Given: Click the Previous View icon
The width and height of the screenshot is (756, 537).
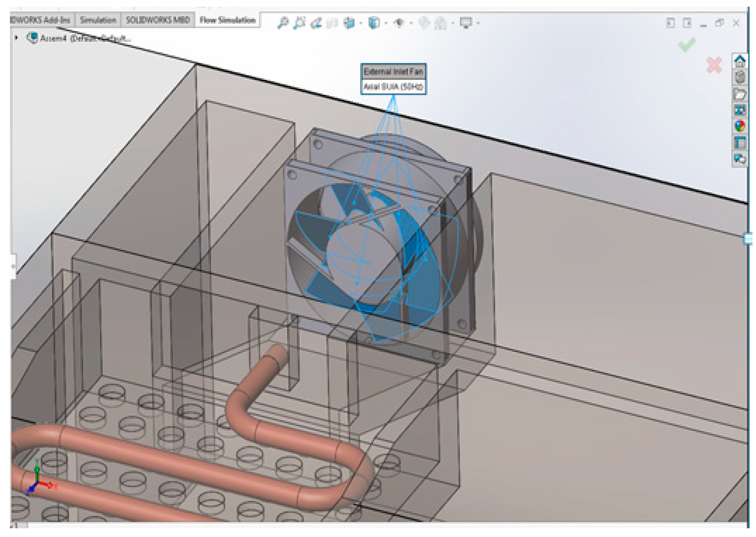Looking at the screenshot, I should coord(316,23).
